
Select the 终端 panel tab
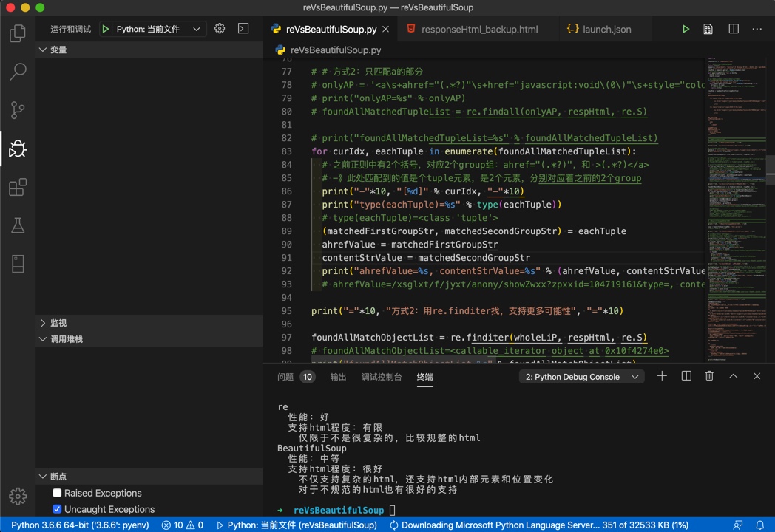(424, 377)
